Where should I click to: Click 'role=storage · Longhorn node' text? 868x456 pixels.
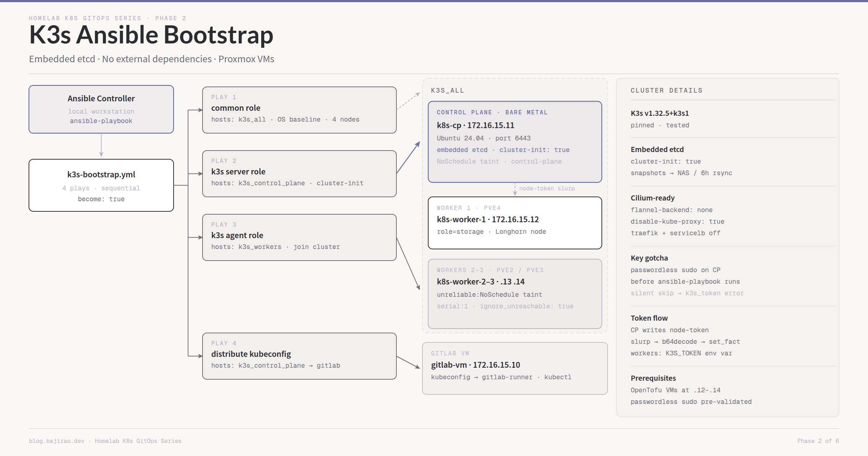492,232
